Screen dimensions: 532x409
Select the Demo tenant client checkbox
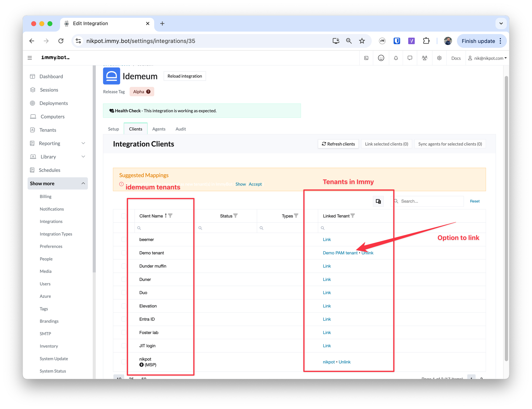point(124,253)
